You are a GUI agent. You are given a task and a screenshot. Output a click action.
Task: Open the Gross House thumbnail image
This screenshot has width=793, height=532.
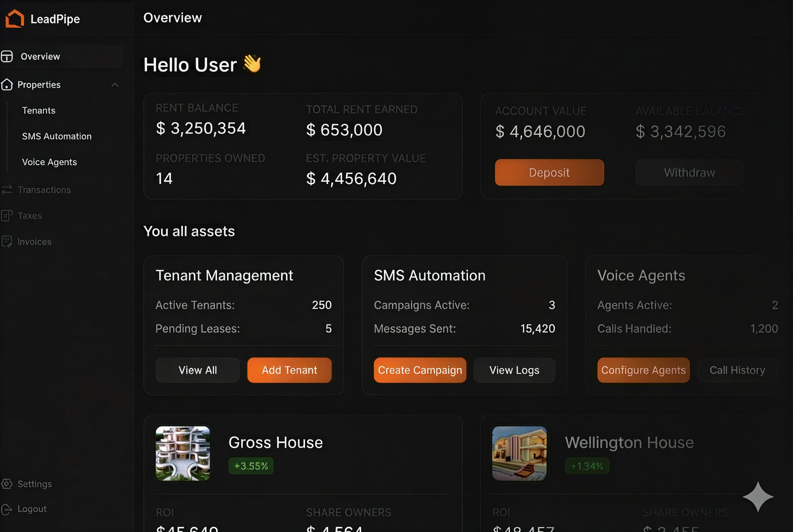coord(183,453)
